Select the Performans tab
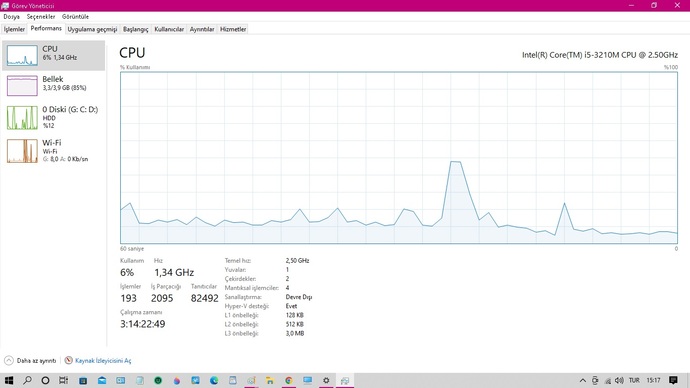Screen dimensions: 690x388 click(46, 29)
